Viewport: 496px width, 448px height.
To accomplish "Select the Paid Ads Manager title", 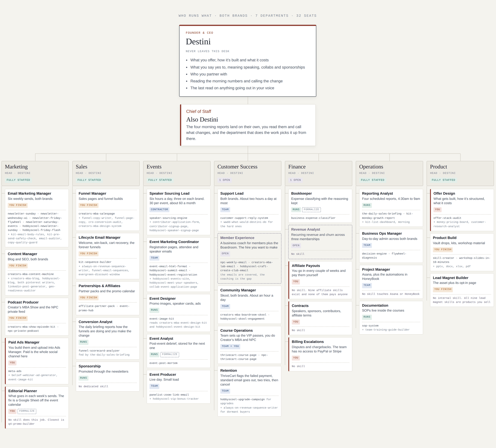I will click(24, 342).
